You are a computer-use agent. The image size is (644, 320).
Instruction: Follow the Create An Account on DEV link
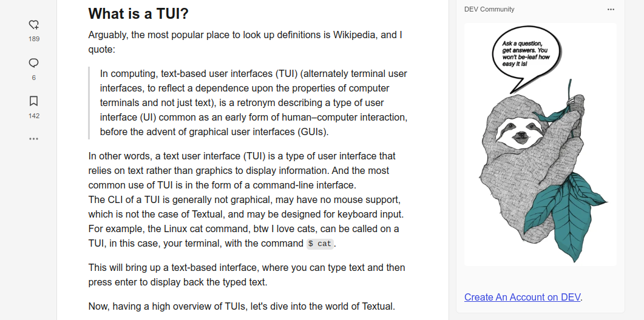pos(522,297)
